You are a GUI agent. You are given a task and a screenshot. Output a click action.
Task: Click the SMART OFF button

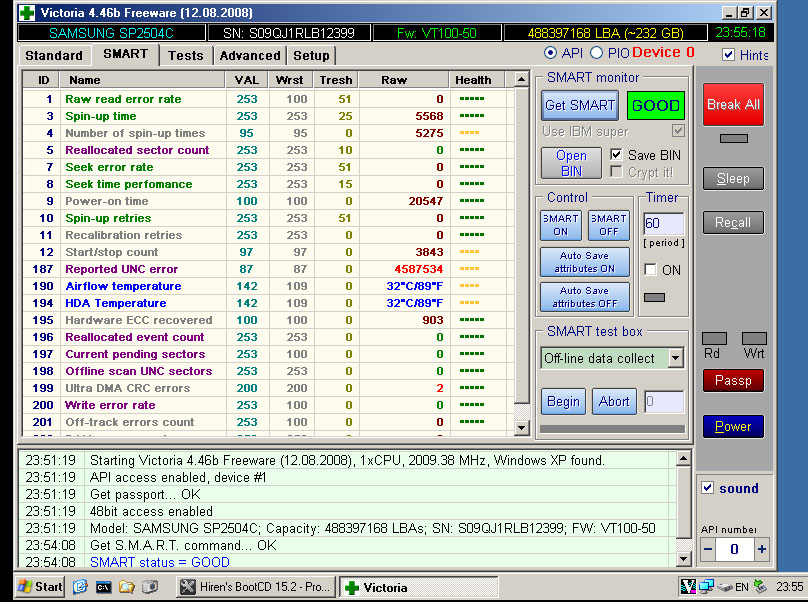[x=609, y=225]
